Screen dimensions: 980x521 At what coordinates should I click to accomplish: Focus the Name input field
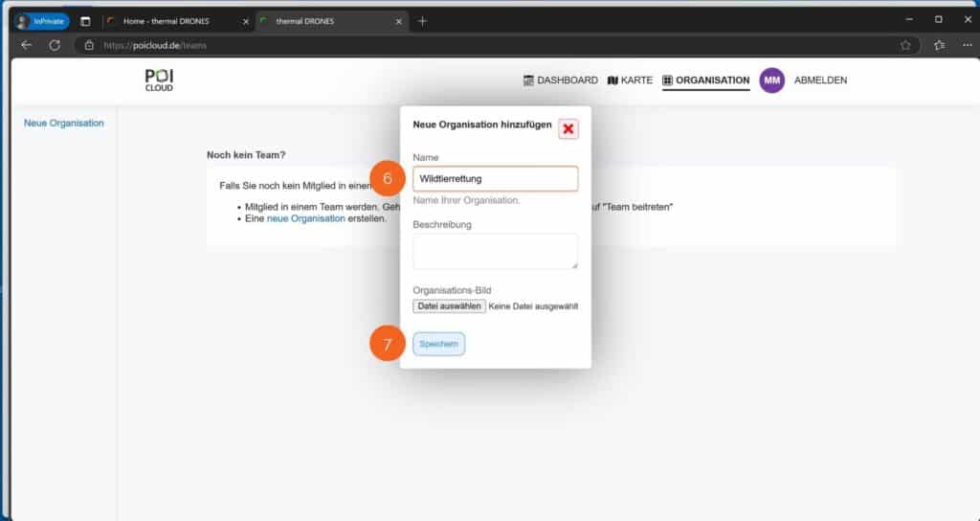coord(495,179)
